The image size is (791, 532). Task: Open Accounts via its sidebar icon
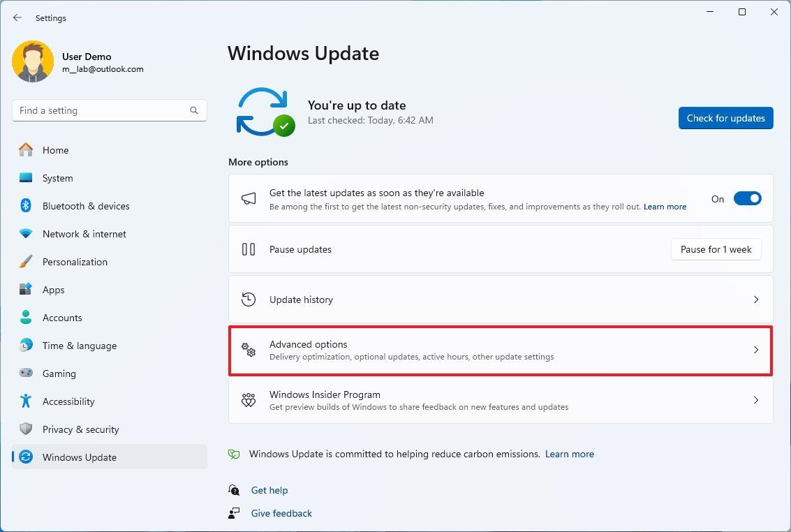tap(25, 317)
